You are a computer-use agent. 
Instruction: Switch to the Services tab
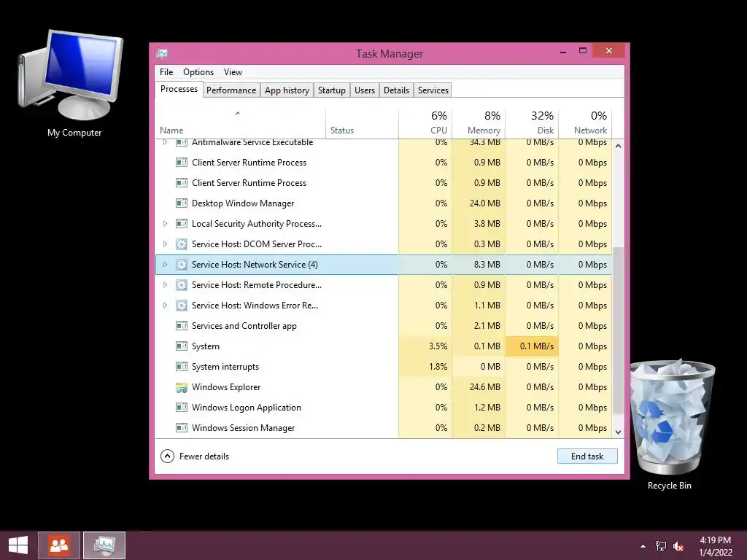[433, 90]
